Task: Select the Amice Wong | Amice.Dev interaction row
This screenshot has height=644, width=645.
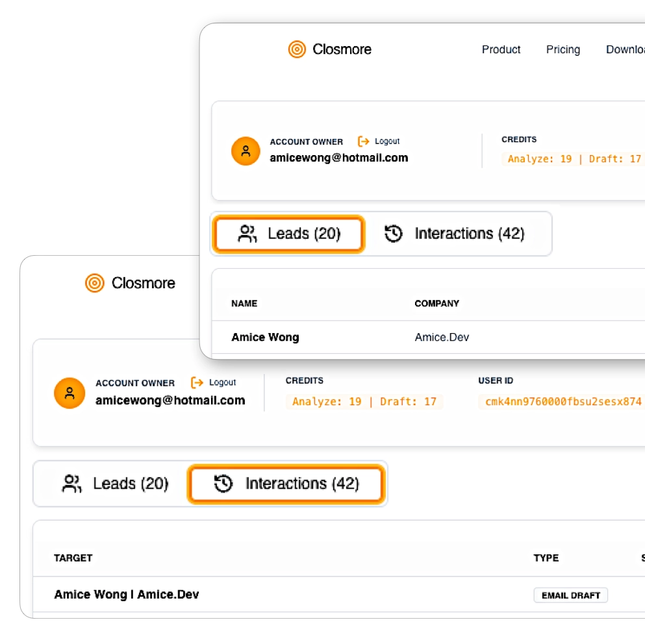Action: click(x=127, y=594)
